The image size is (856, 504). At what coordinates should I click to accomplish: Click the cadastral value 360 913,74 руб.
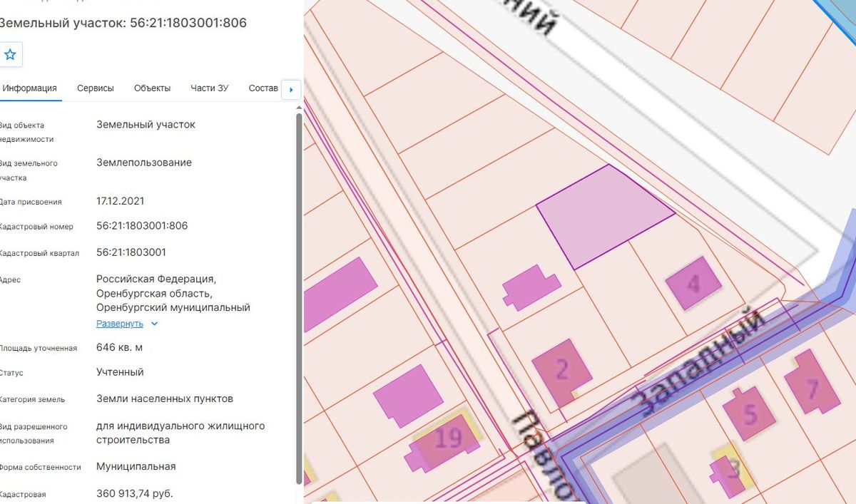135,493
